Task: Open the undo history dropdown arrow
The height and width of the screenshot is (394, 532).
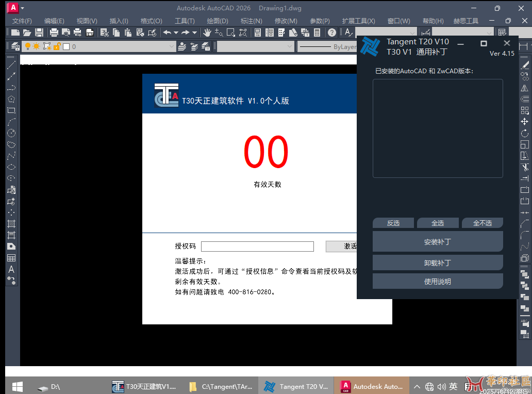Action: coord(176,32)
